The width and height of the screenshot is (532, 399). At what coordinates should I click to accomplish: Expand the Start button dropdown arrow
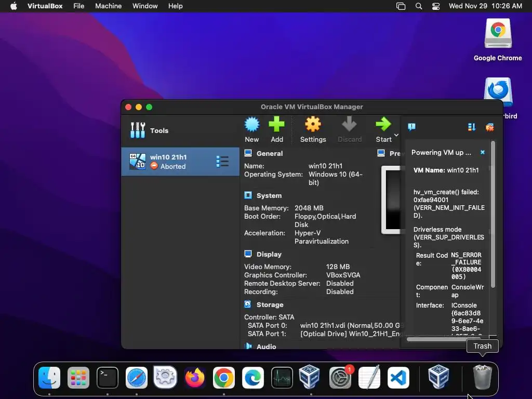coord(396,135)
